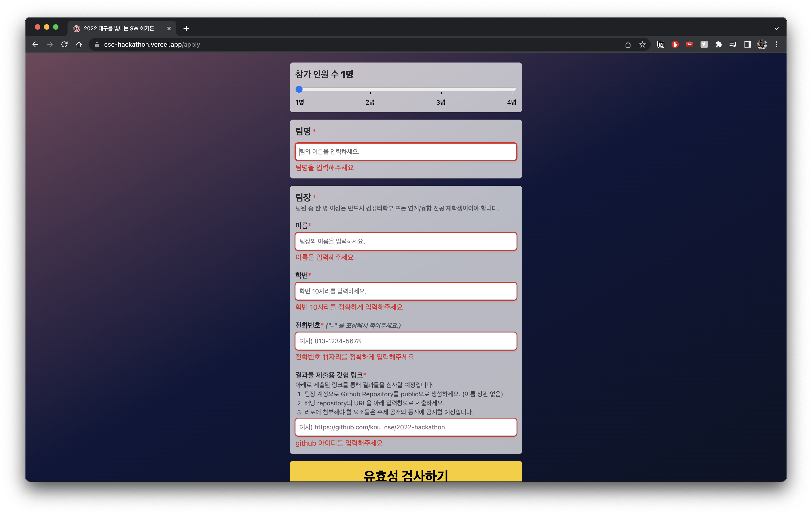This screenshot has width=812, height=515.
Task: Open a new tab with plus
Action: click(186, 29)
